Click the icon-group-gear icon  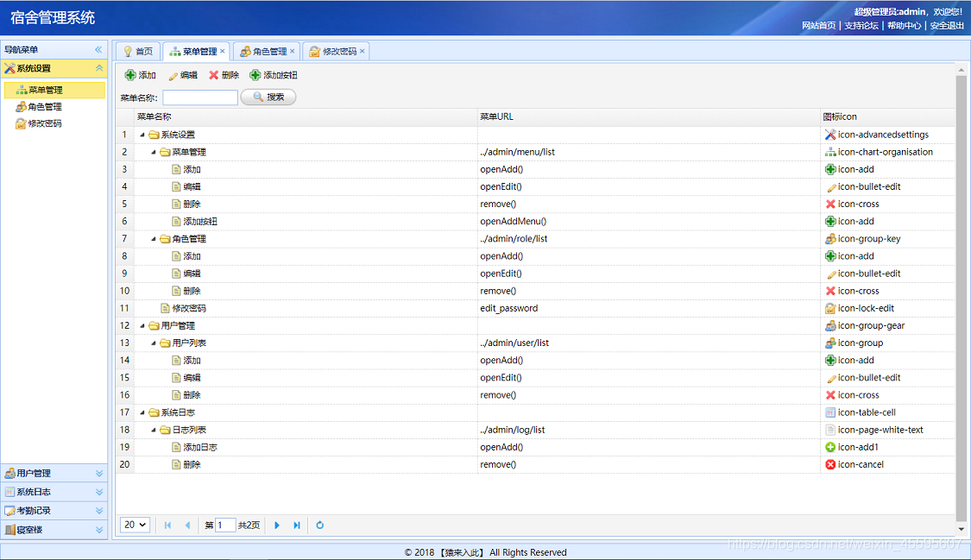tap(830, 325)
